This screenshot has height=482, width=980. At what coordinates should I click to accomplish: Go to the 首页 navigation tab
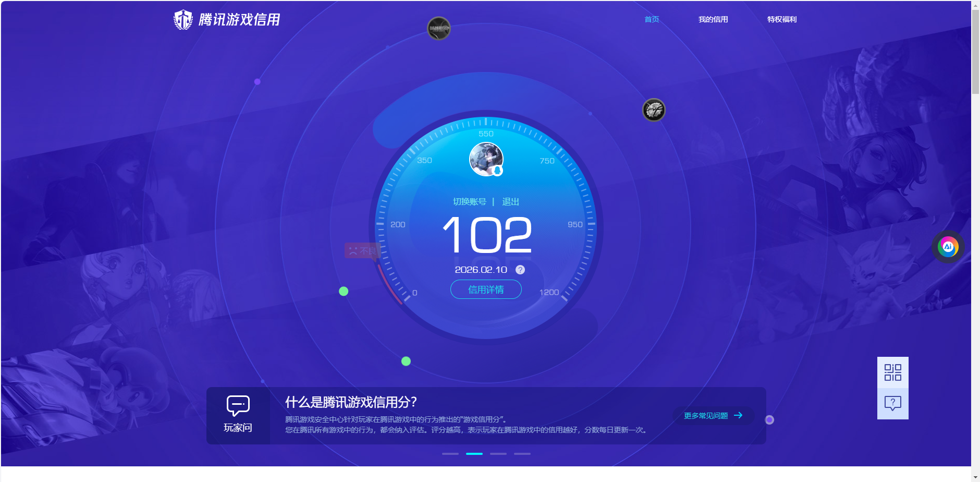652,19
